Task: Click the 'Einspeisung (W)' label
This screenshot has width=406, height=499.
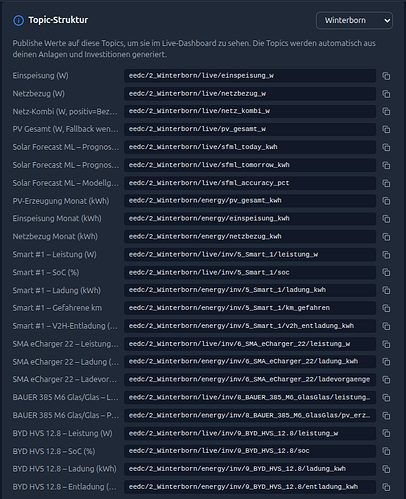Action: coord(40,76)
